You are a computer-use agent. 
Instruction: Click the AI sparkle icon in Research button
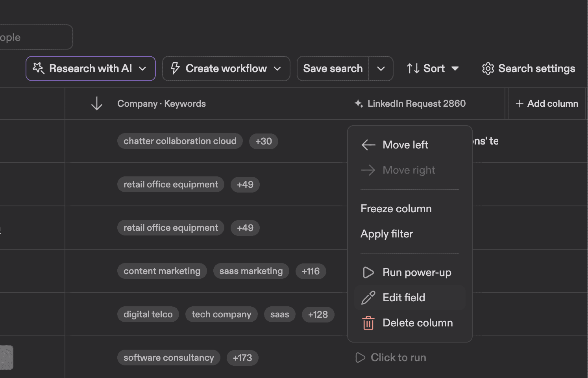[x=38, y=68]
